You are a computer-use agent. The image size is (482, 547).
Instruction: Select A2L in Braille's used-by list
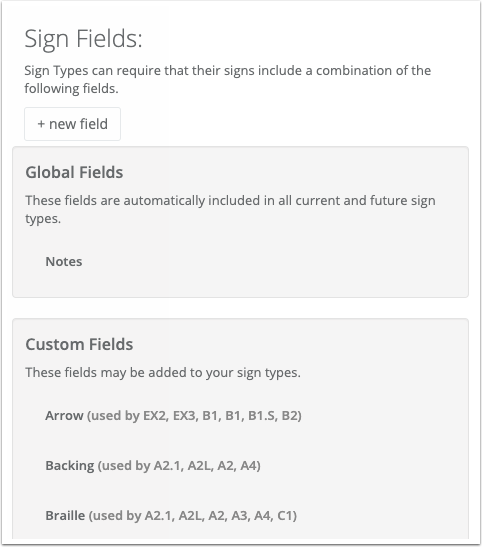pos(190,516)
